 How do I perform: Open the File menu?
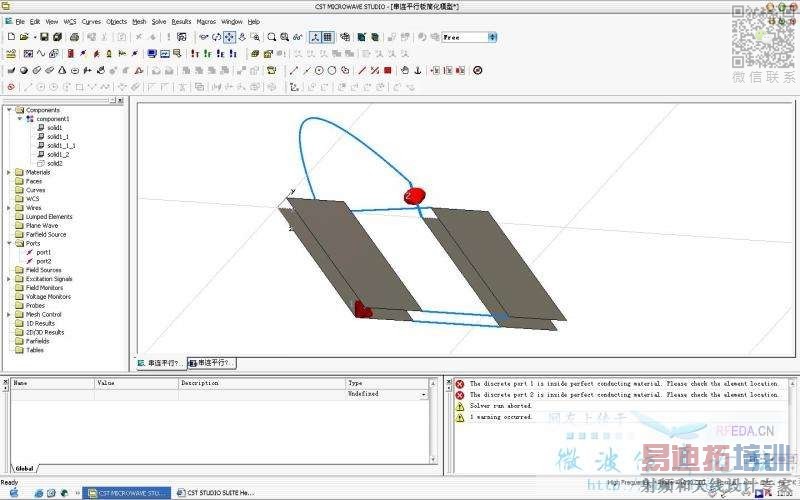(20, 21)
